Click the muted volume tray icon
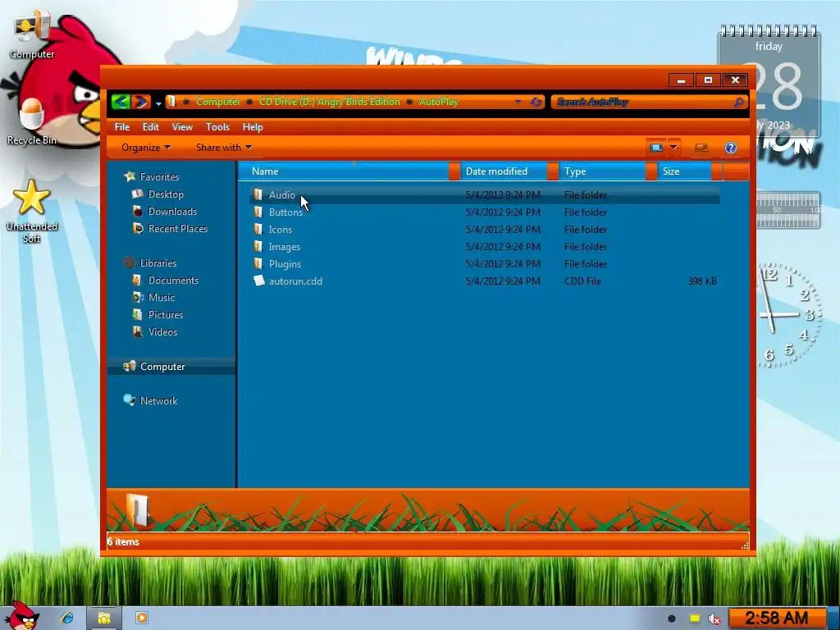Image resolution: width=840 pixels, height=630 pixels. pyautogui.click(x=714, y=619)
